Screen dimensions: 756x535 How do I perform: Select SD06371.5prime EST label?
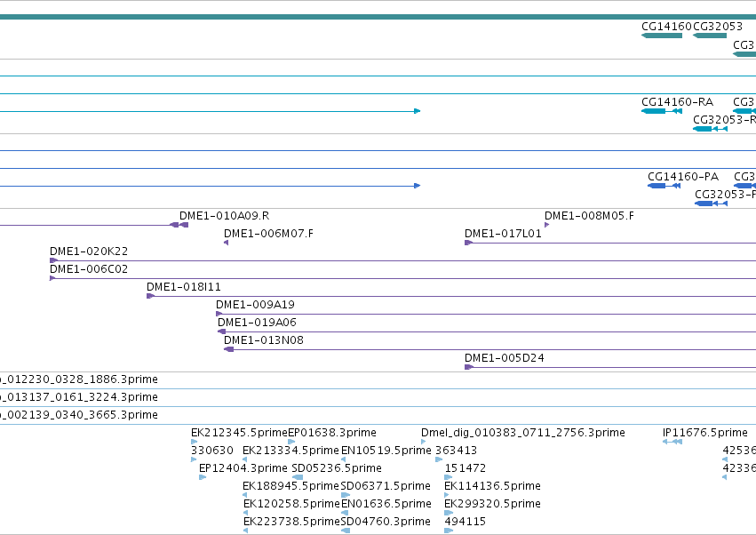tap(386, 486)
